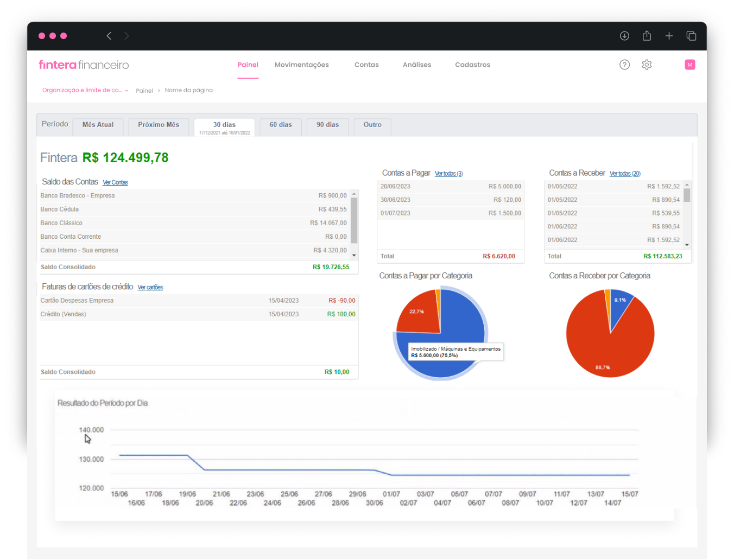Click scroll-up arrow in Contas a Receber list
Image resolution: width=734 pixels, height=560 pixels.
[687, 185]
